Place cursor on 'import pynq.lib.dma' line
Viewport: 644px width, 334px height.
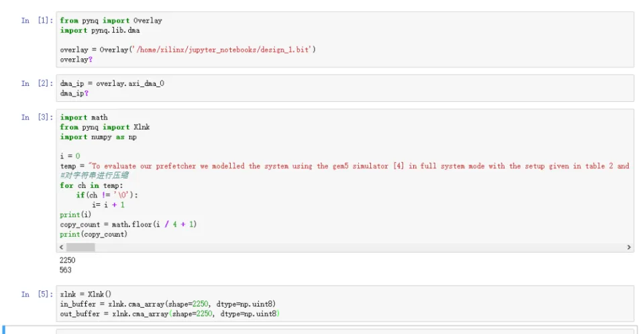(x=100, y=30)
